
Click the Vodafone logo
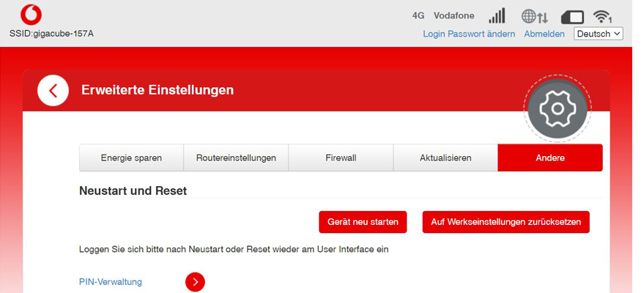pyautogui.click(x=31, y=15)
